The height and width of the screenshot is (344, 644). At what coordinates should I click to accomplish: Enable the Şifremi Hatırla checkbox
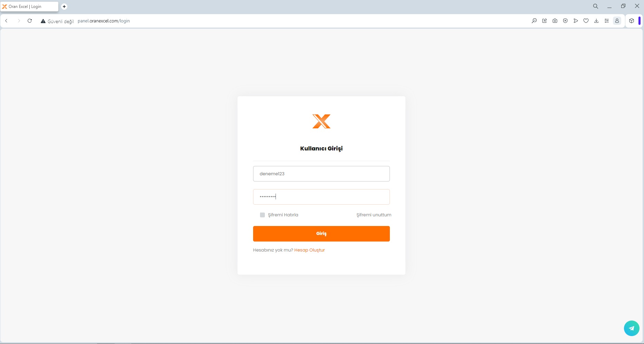(262, 215)
